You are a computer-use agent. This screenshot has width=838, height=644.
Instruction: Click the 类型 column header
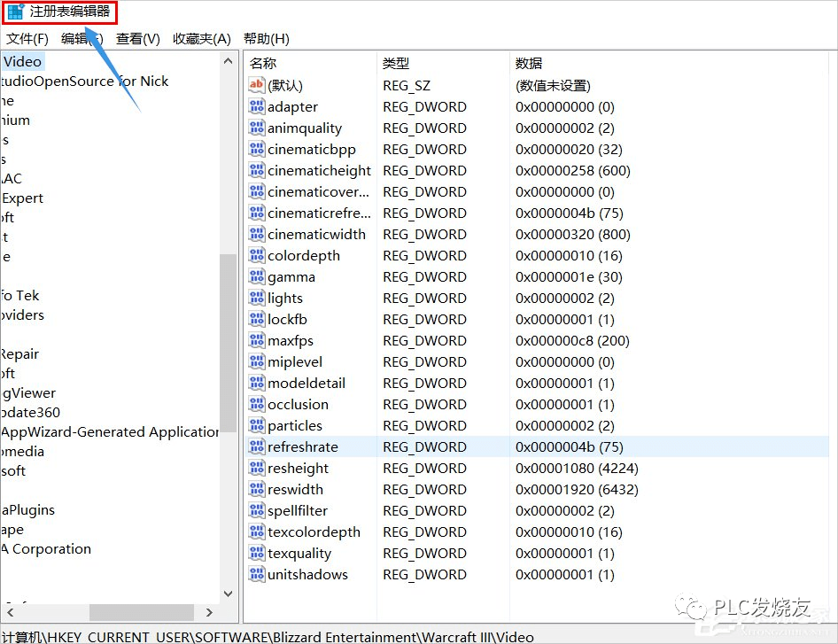tap(396, 64)
